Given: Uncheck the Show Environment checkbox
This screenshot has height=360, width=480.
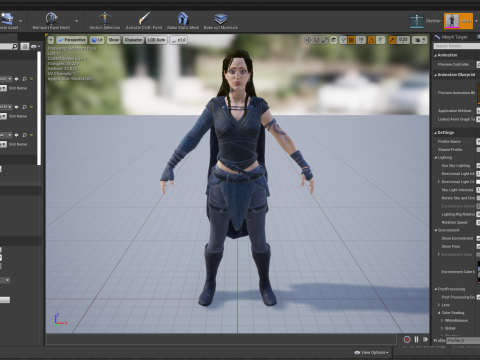Looking at the screenshot, I should [478, 238].
